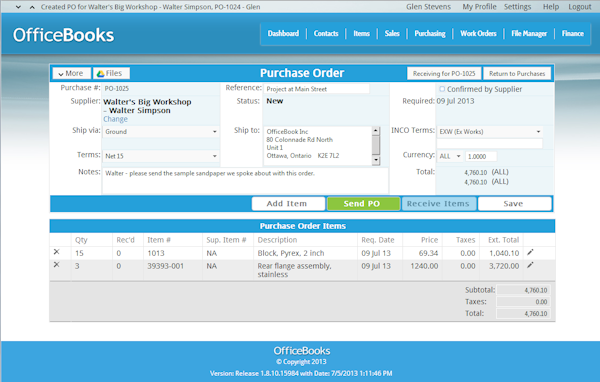Click the up chevron in top bar
600x382 pixels.
point(32,7)
